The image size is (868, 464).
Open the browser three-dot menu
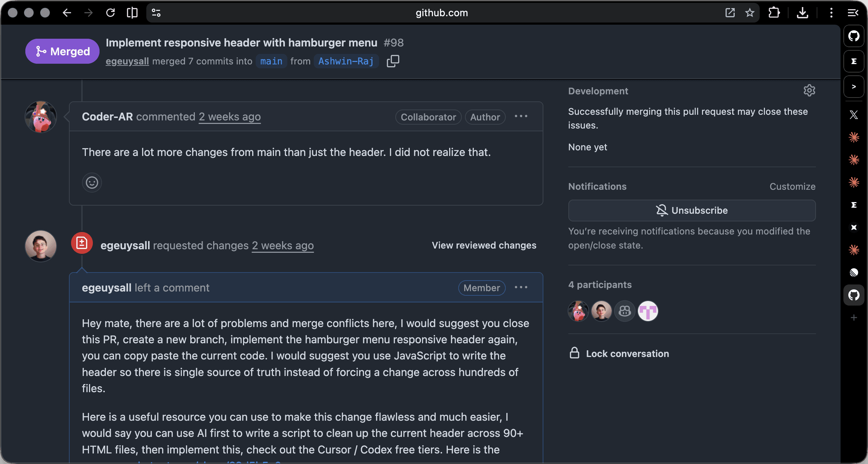click(831, 13)
